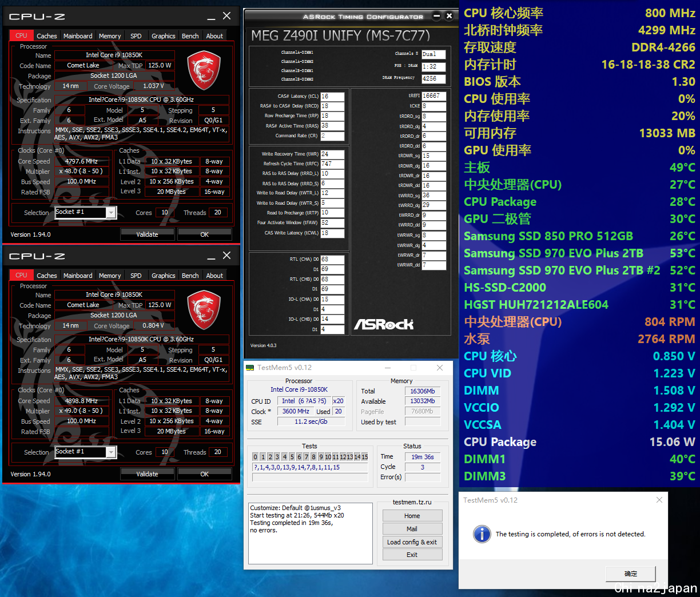Switch to Mainboard tab in lower CPU-Z window
Screen dimensions: 700x597
click(78, 276)
